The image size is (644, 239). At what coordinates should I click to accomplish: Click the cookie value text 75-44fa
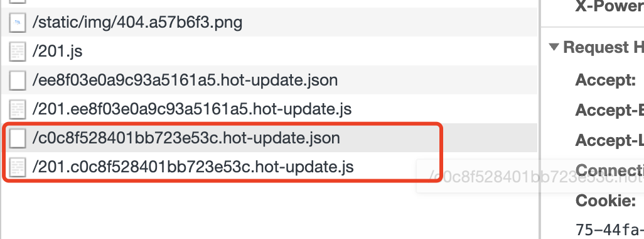point(609,230)
